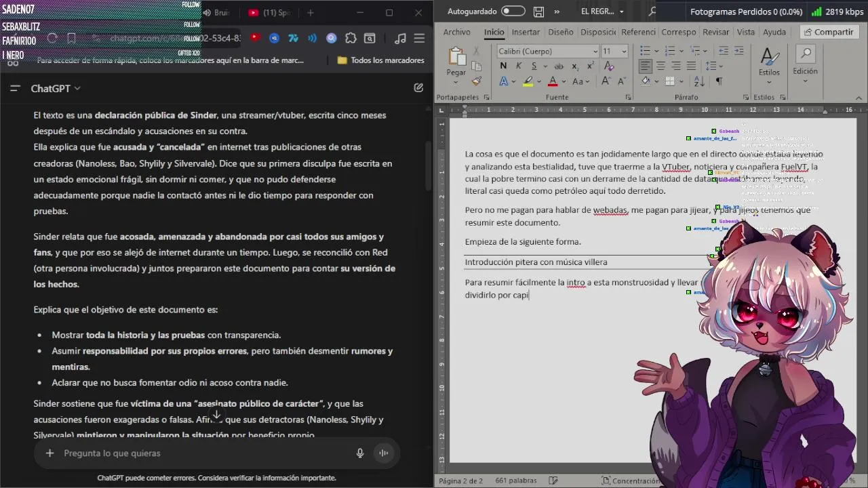Open a new browser tab
Viewport: 868px width, 488px height.
311,12
